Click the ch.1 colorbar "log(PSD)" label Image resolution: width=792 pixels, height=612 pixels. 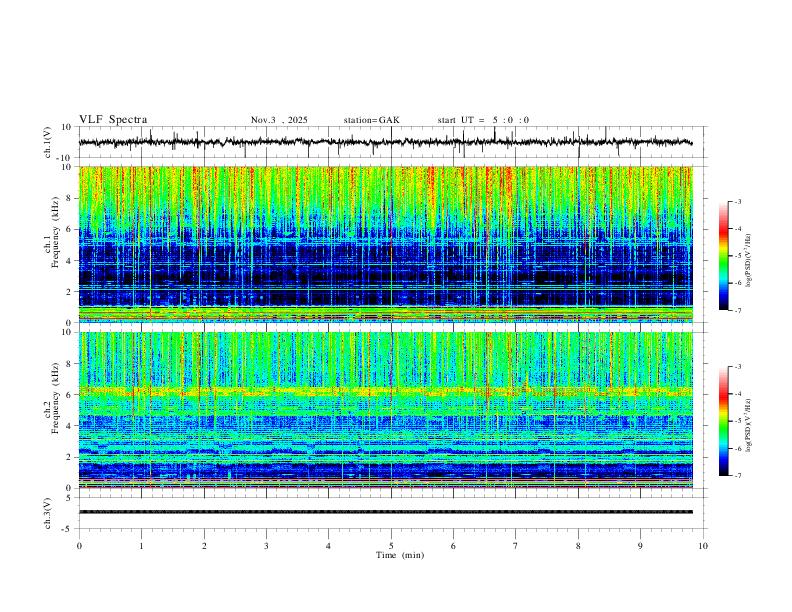point(749,260)
